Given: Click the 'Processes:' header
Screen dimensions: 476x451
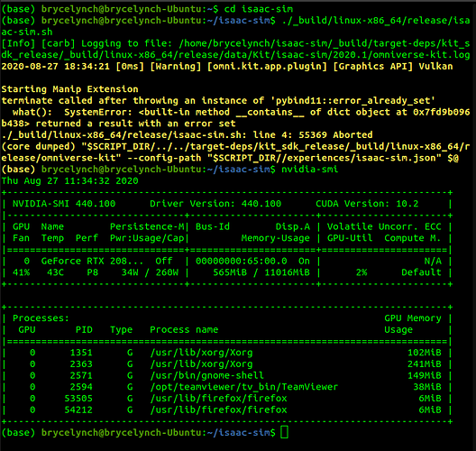Looking at the screenshot, I should 41,318.
